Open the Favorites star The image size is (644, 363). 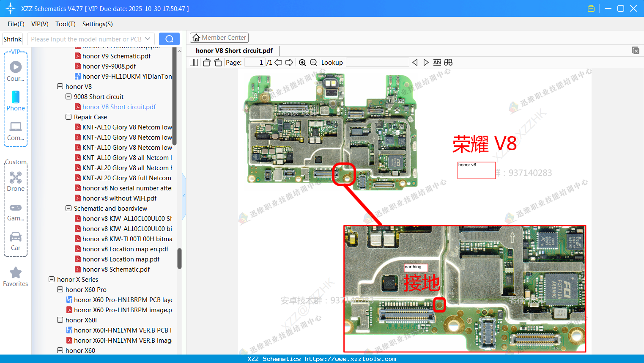(x=16, y=277)
